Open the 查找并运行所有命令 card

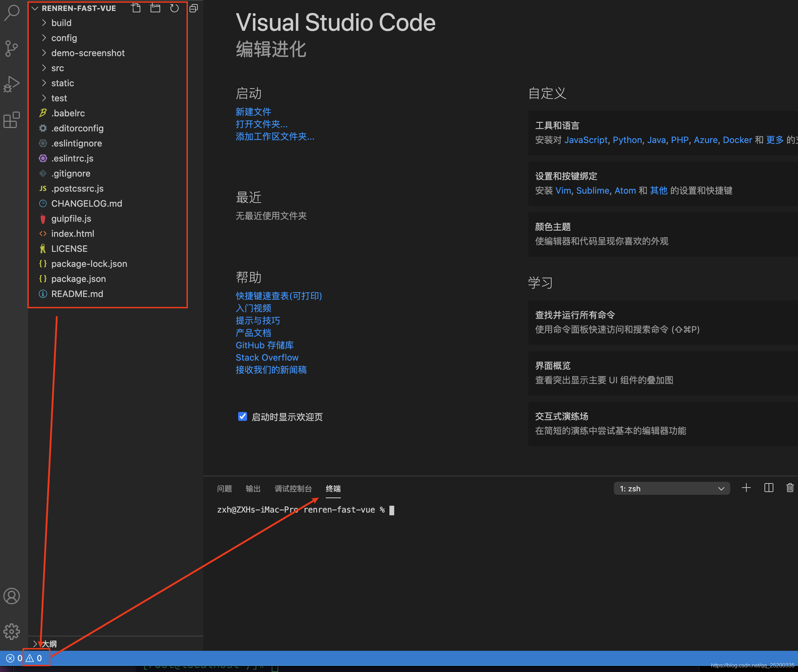(663, 322)
